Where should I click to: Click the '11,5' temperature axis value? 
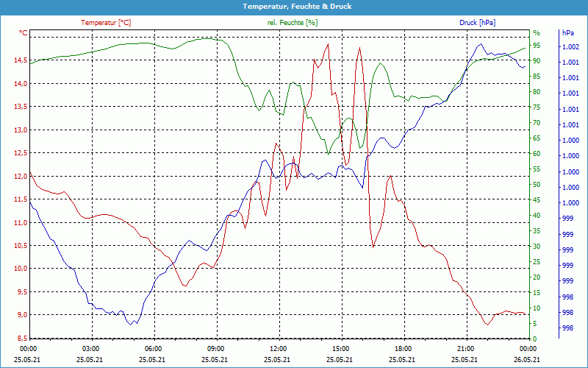[x=21, y=199]
